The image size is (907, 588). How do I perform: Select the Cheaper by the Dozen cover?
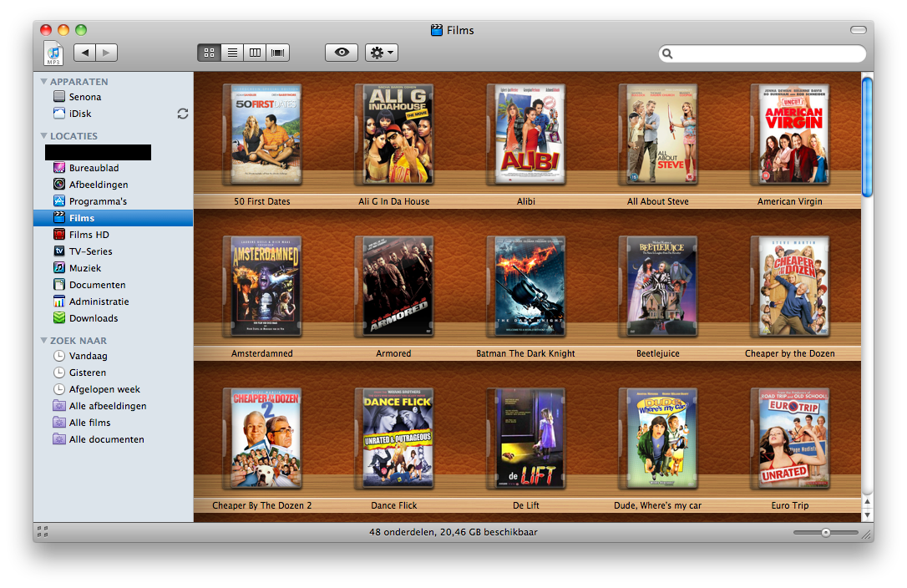click(789, 286)
